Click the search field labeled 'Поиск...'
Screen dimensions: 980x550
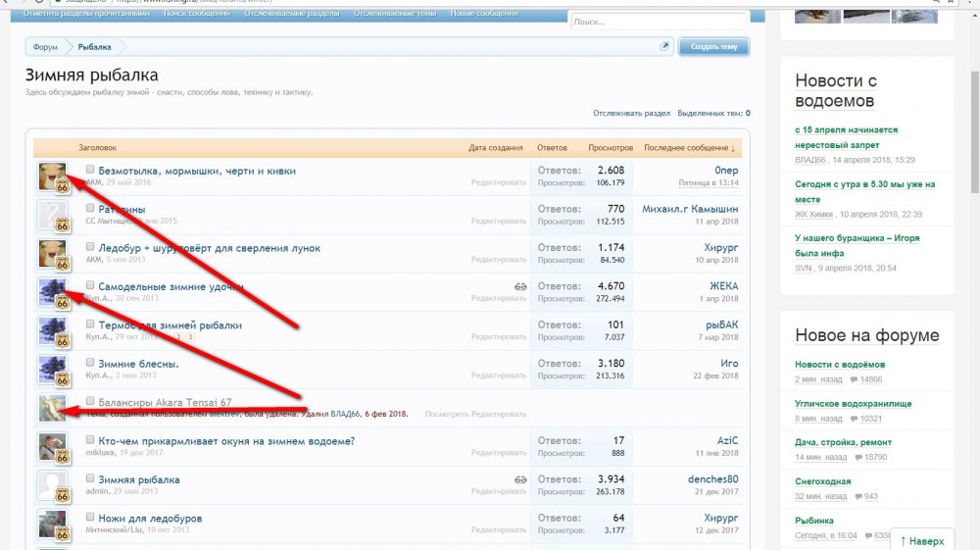coord(659,22)
